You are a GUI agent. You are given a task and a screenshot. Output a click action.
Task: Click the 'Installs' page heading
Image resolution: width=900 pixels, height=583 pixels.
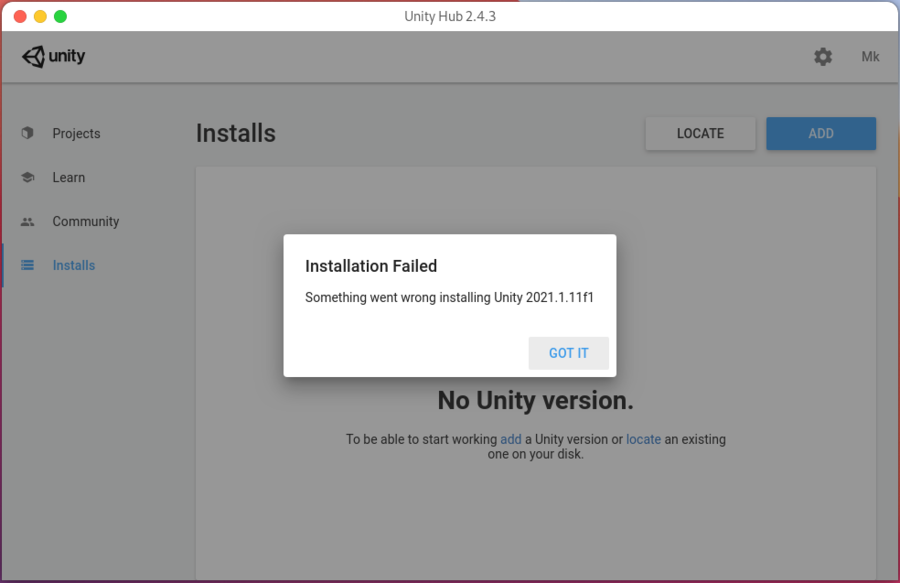236,133
